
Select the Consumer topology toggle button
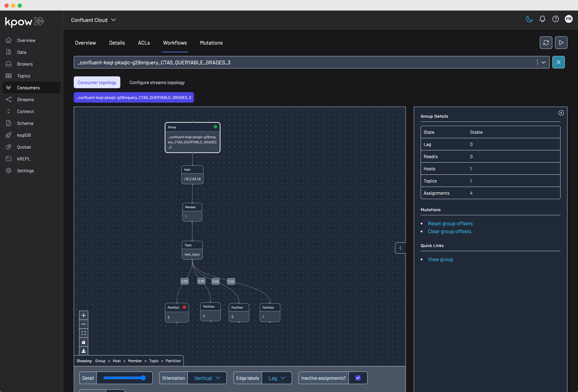[x=97, y=82]
